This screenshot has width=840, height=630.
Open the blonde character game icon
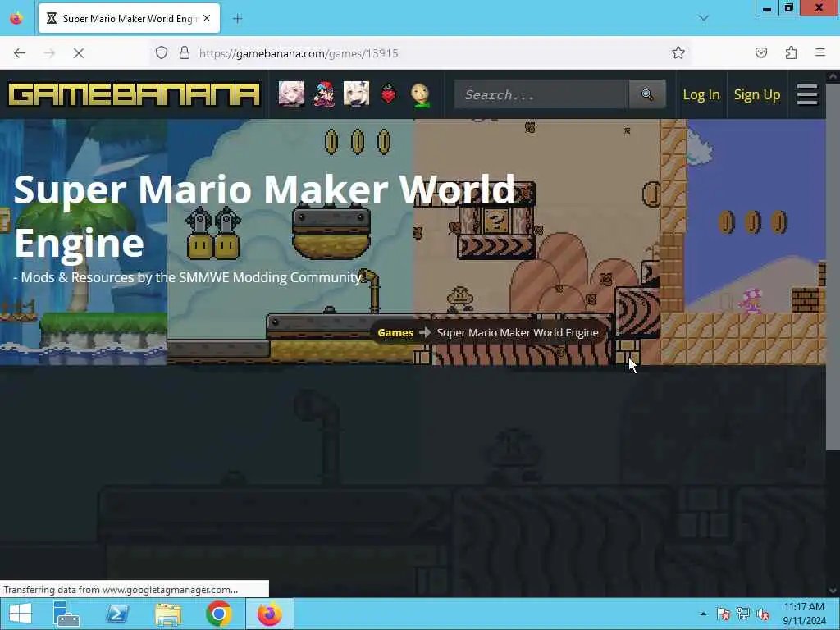click(356, 94)
